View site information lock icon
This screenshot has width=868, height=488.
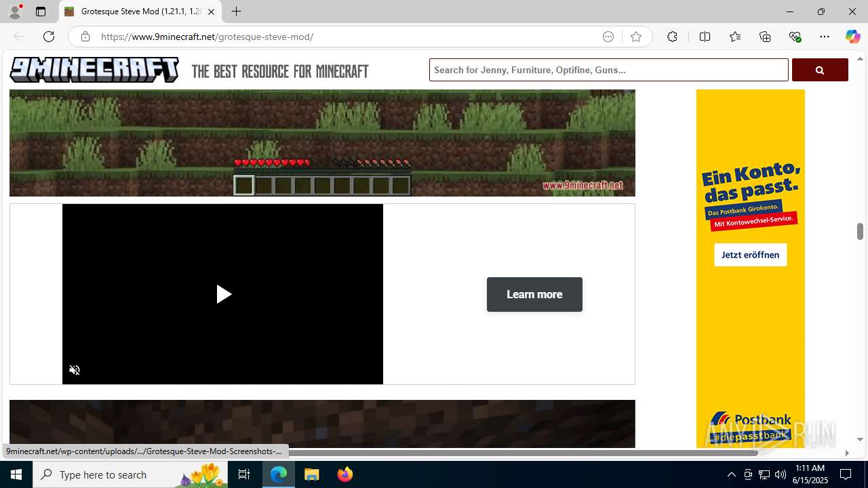(85, 37)
